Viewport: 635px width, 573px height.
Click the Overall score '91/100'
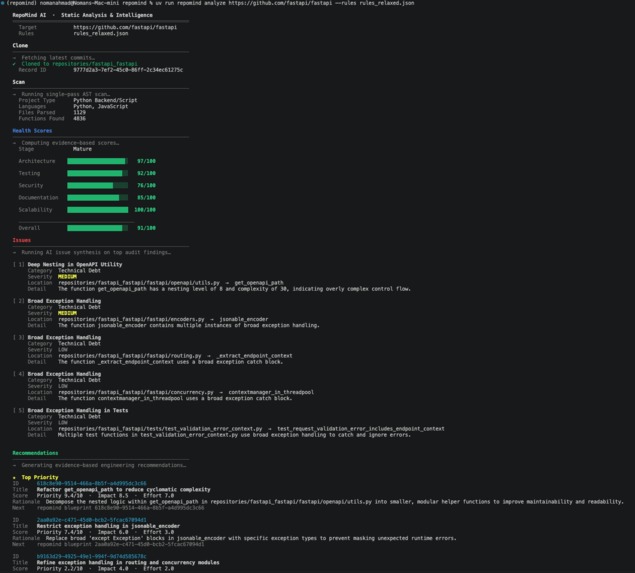146,228
